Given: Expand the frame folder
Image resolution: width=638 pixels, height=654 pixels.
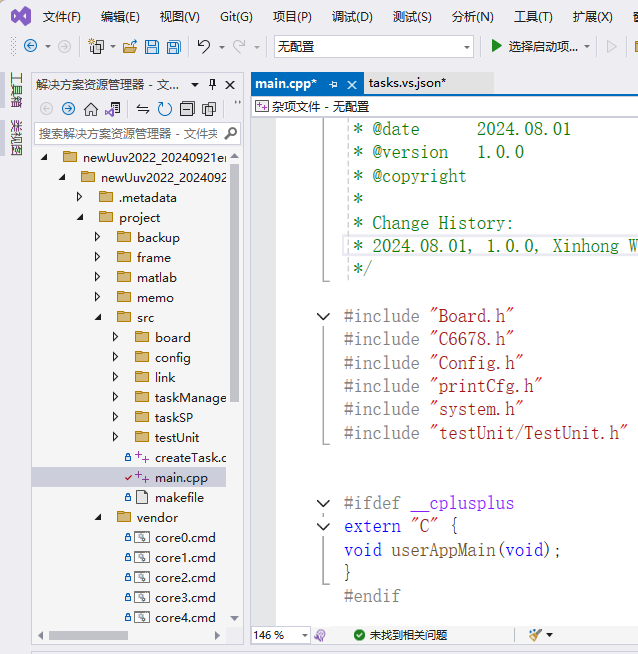Looking at the screenshot, I should [x=97, y=257].
